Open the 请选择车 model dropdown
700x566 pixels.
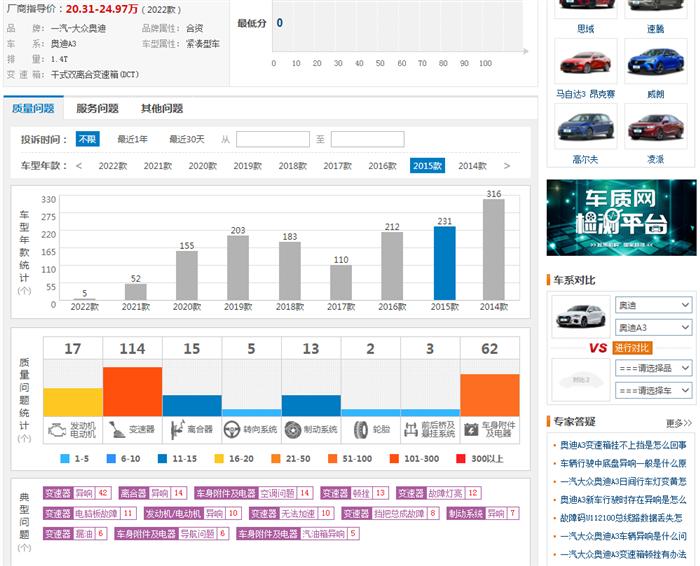point(654,391)
